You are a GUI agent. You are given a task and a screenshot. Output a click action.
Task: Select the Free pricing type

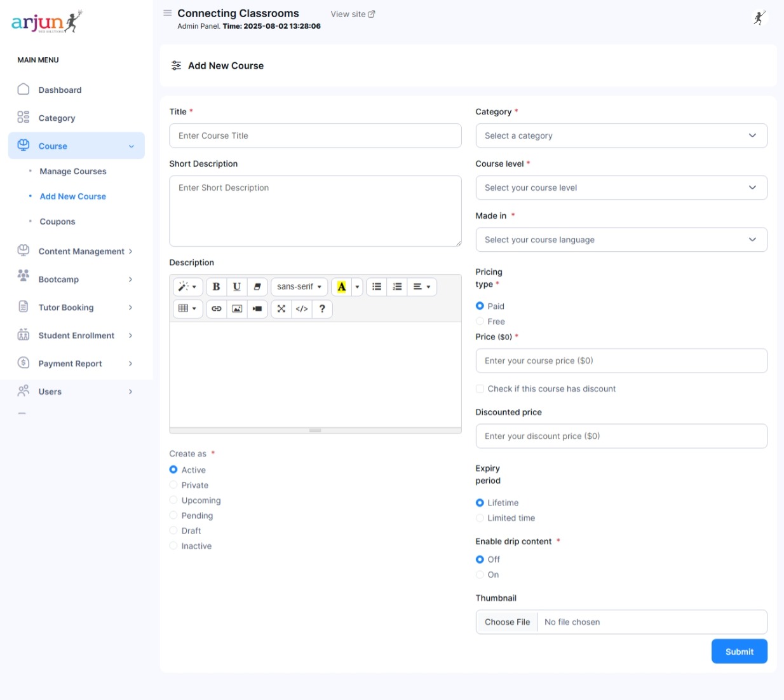pyautogui.click(x=480, y=322)
